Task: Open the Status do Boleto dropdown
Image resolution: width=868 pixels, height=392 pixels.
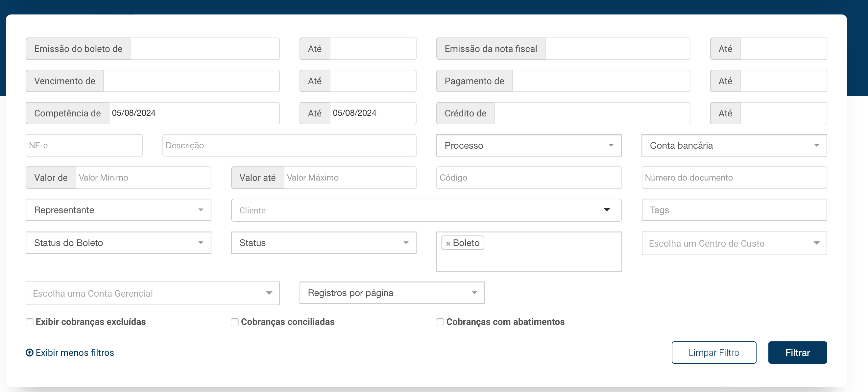Action: [118, 242]
